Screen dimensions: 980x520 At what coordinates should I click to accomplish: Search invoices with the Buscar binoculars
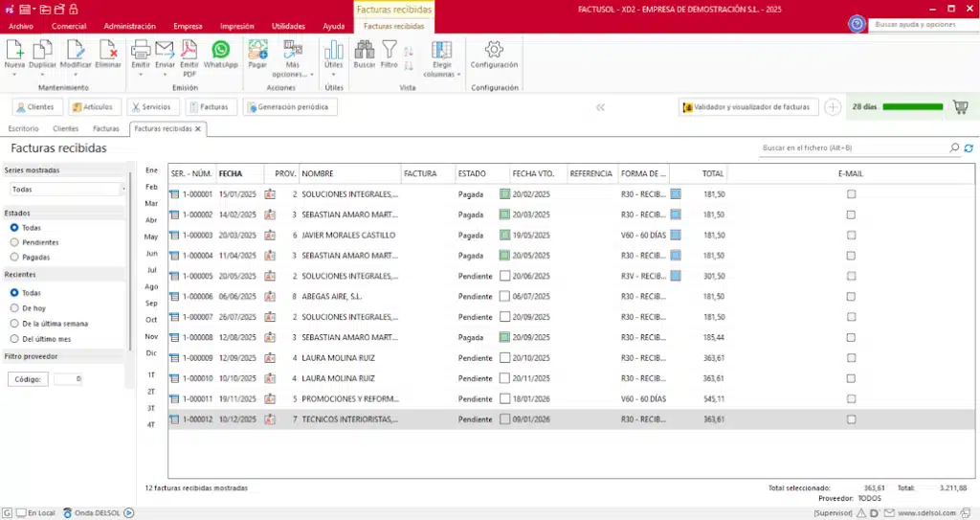[x=365, y=50]
